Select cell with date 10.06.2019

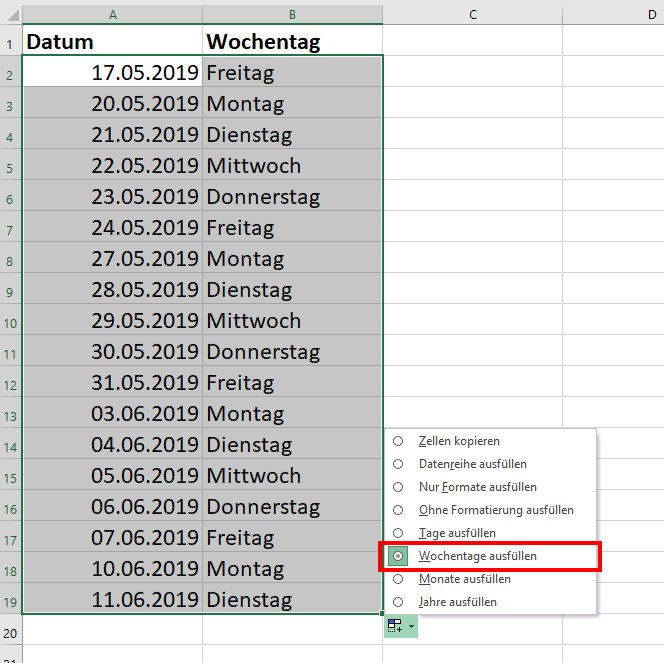(x=113, y=567)
